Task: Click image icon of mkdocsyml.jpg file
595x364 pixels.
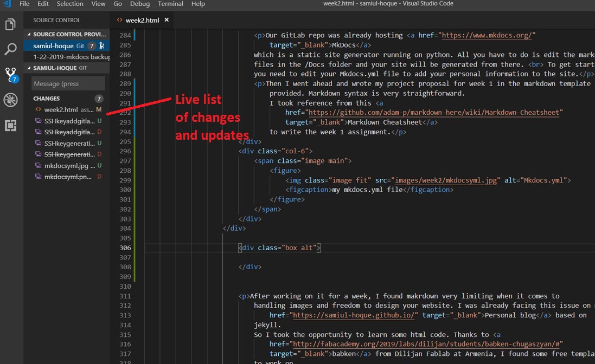Action: (38, 166)
